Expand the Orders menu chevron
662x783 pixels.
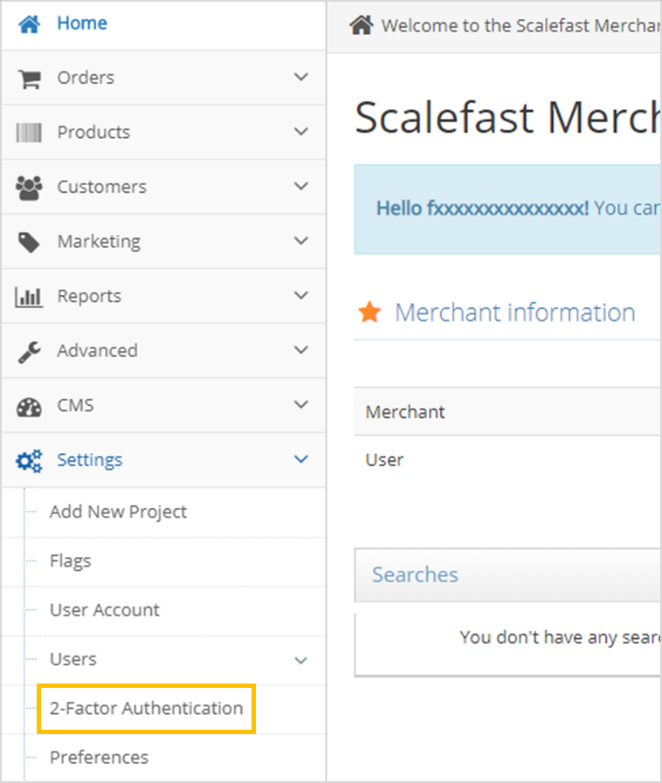click(301, 77)
